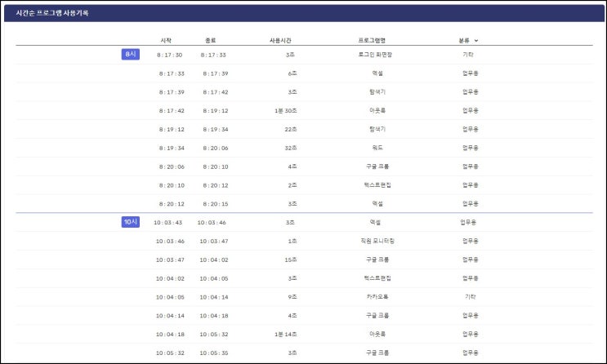Select 구글 크롬 in the row starting 10:03:47
Viewport: 607px width, 364px height.
pos(377,260)
